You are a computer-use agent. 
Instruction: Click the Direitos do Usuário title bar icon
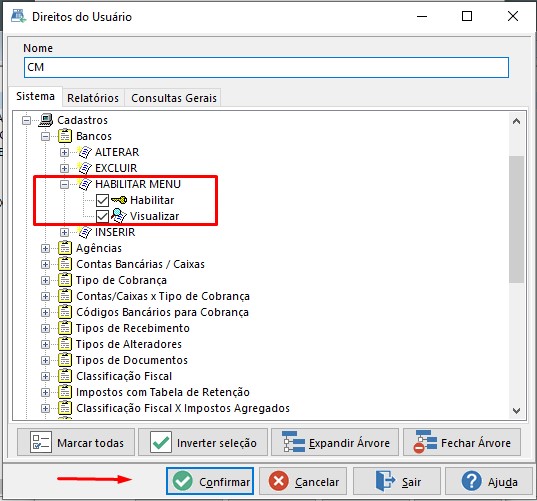pyautogui.click(x=18, y=16)
